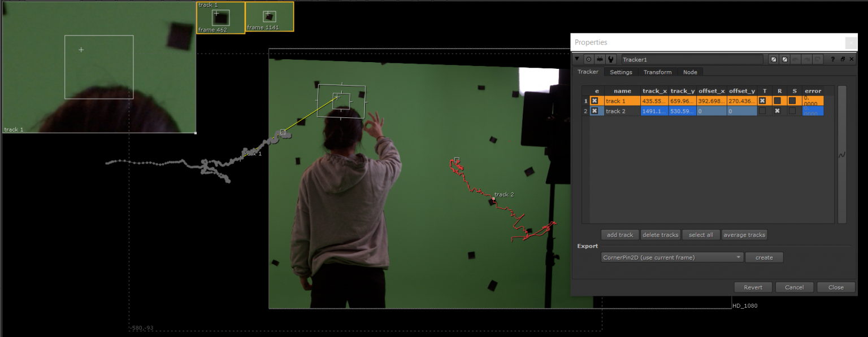This screenshot has width=868, height=337.
Task: Click the wrench icon in the properties header
Action: pyautogui.click(x=610, y=59)
